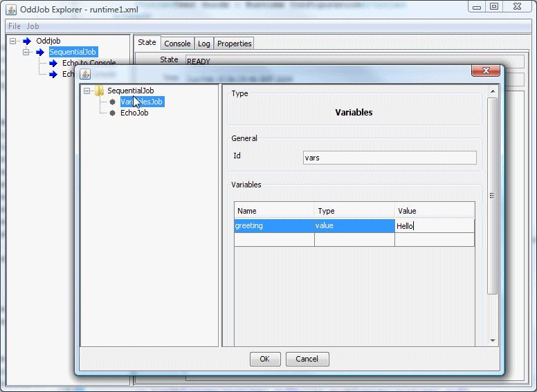
Task: Click the bullet icon beside EchoJob
Action: point(112,113)
